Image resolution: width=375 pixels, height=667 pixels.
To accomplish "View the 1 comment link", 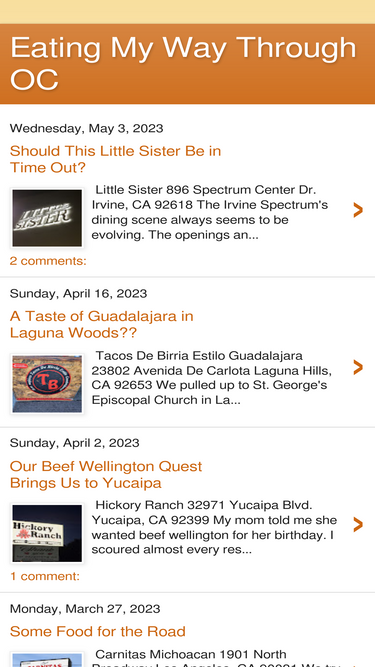I will tap(45, 576).
